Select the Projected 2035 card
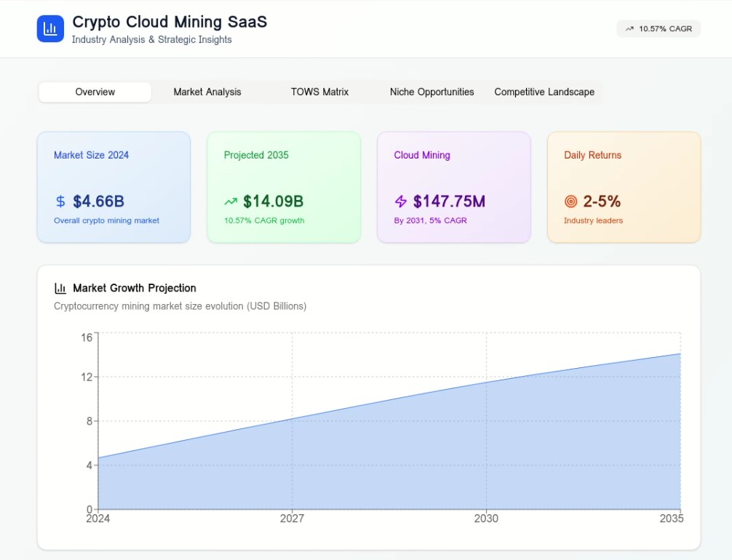 click(x=284, y=187)
